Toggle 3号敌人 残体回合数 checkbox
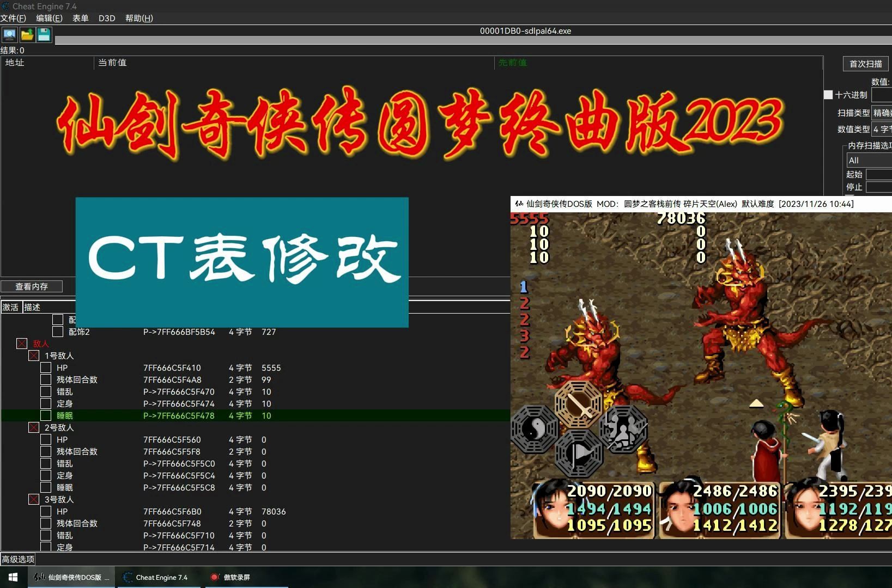892x588 pixels. [46, 523]
